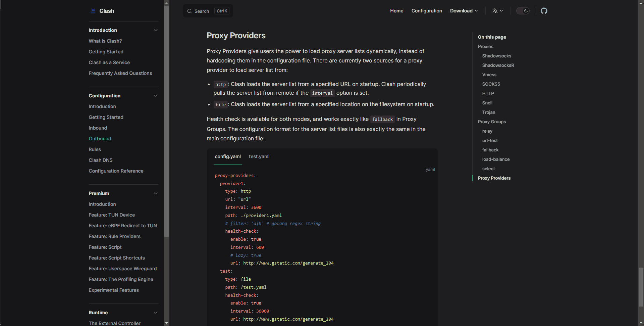This screenshot has width=644, height=326.
Task: Open Configuration in top navigation
Action: [x=427, y=11]
